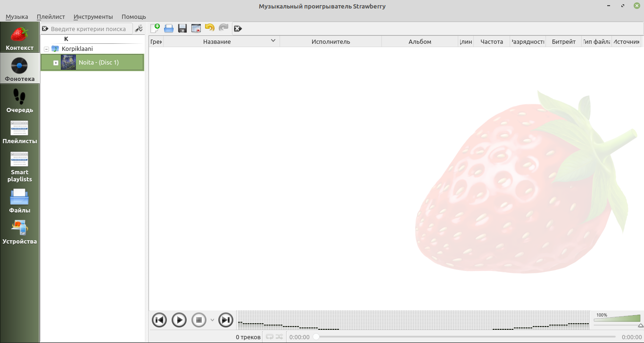Open the Плейлисты sidebar tab

[x=19, y=131]
